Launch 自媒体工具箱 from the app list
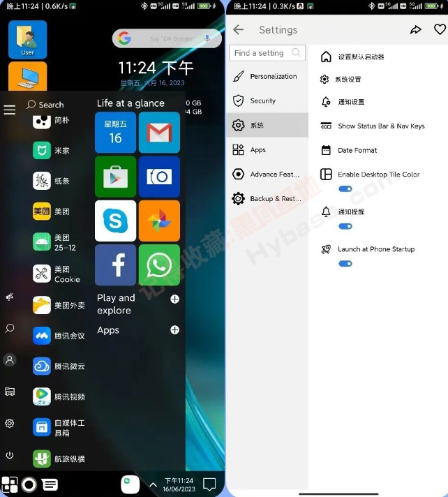448x497 pixels. (x=59, y=427)
